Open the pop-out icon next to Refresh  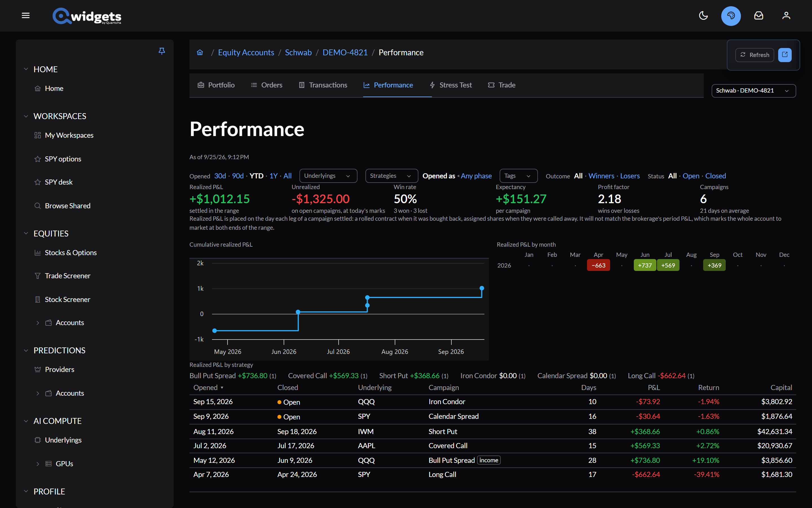(x=785, y=55)
